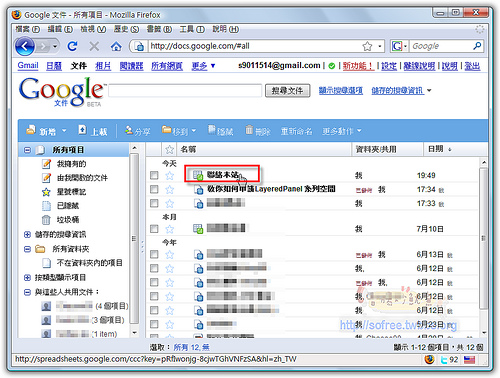
Task: Click the flag icon in status bar
Action: (469, 360)
